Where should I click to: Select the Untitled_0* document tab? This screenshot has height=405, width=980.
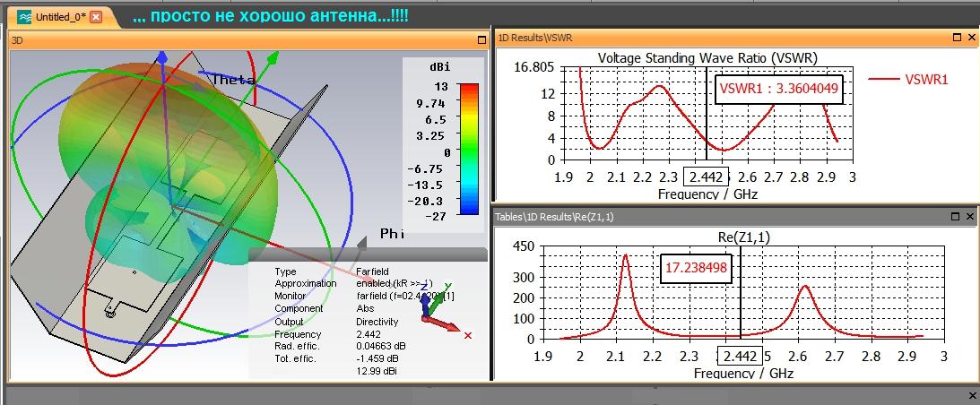(59, 17)
